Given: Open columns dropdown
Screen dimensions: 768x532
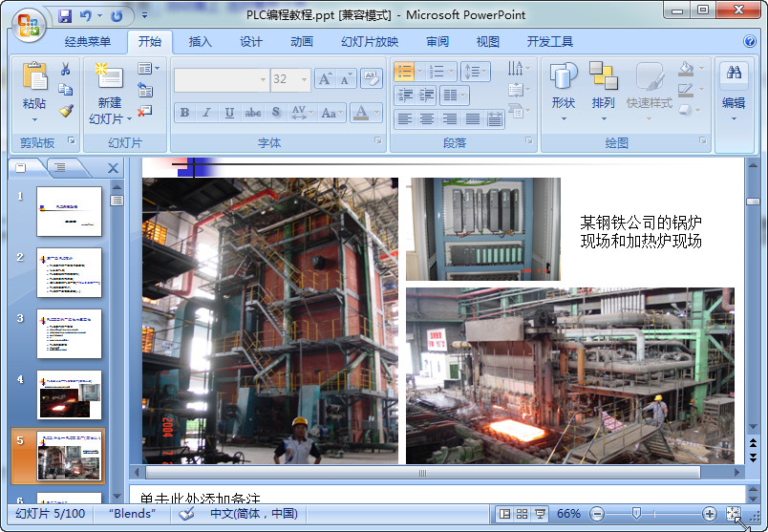Looking at the screenshot, I should pyautogui.click(x=455, y=96).
